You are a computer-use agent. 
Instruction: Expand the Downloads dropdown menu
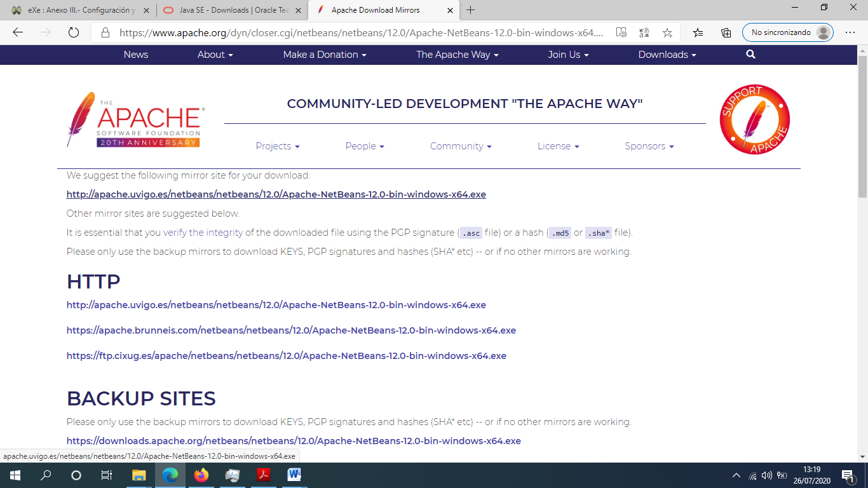[x=667, y=55]
